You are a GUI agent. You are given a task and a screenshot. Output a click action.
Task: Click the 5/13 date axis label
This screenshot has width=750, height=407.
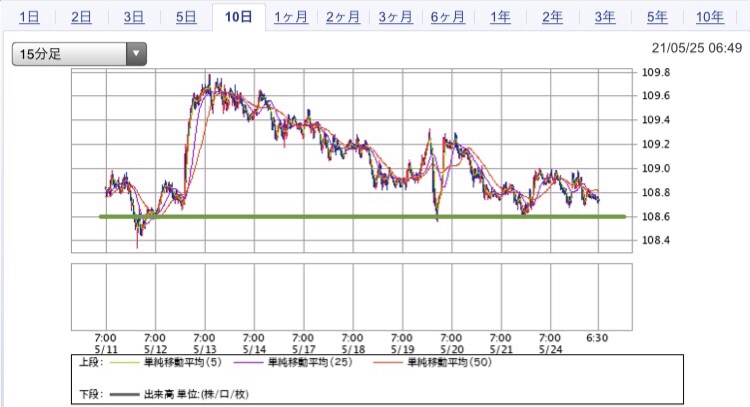(x=205, y=350)
